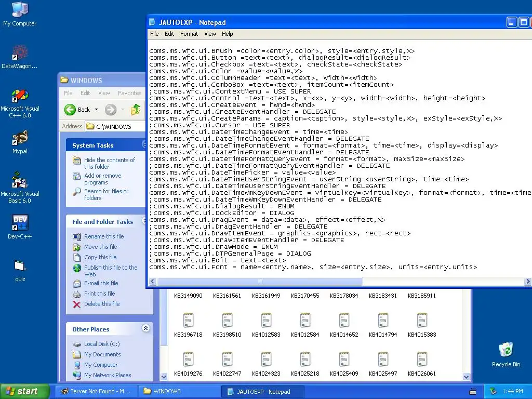Switch to WINDOWS folder taskbar button
The height and width of the screenshot is (399, 532).
180,391
